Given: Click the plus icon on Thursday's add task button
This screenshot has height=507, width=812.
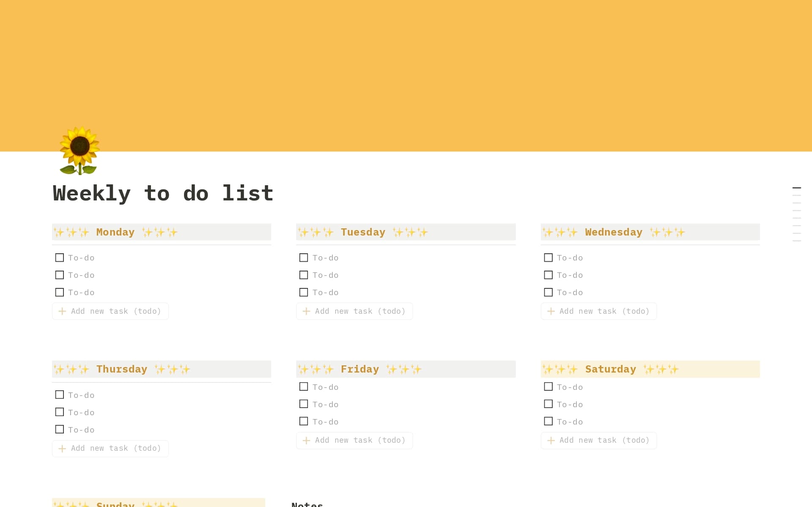Looking at the screenshot, I should [x=62, y=448].
